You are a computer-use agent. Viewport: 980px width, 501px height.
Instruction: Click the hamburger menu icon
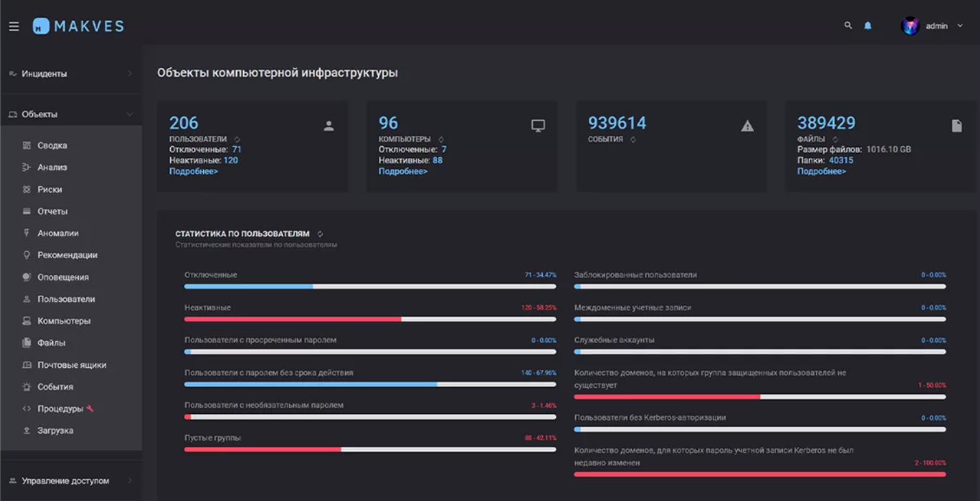click(14, 26)
